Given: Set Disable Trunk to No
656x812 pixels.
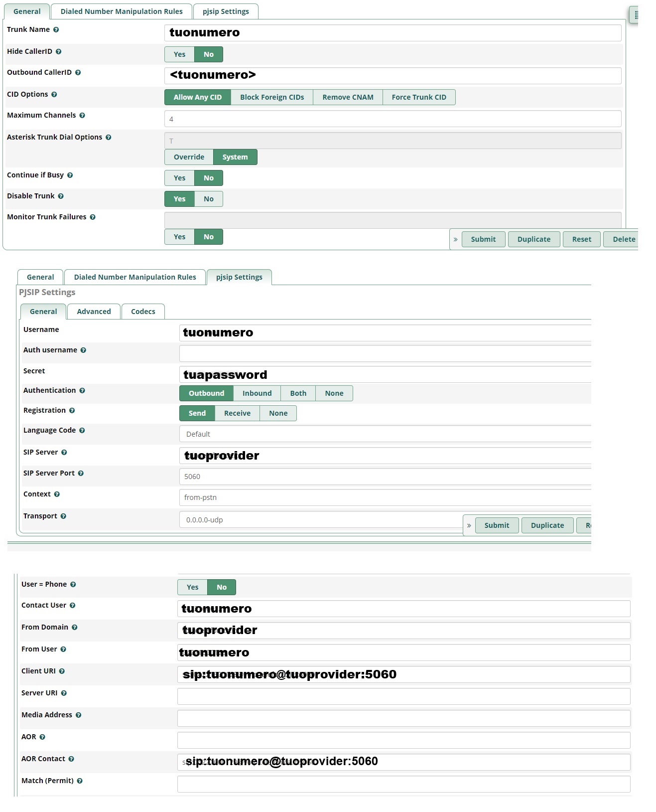Looking at the screenshot, I should [208, 199].
